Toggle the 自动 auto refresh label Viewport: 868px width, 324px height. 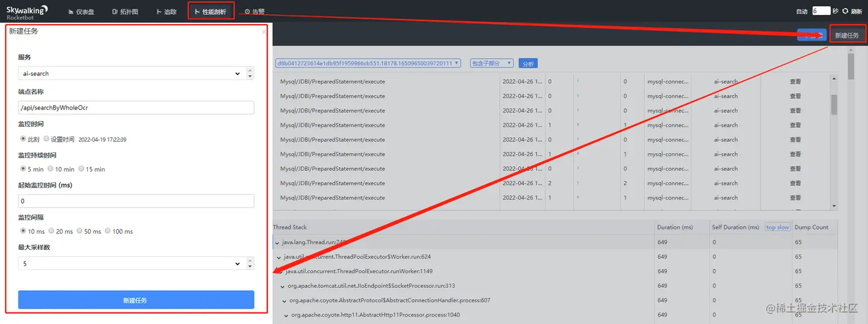[x=802, y=11]
